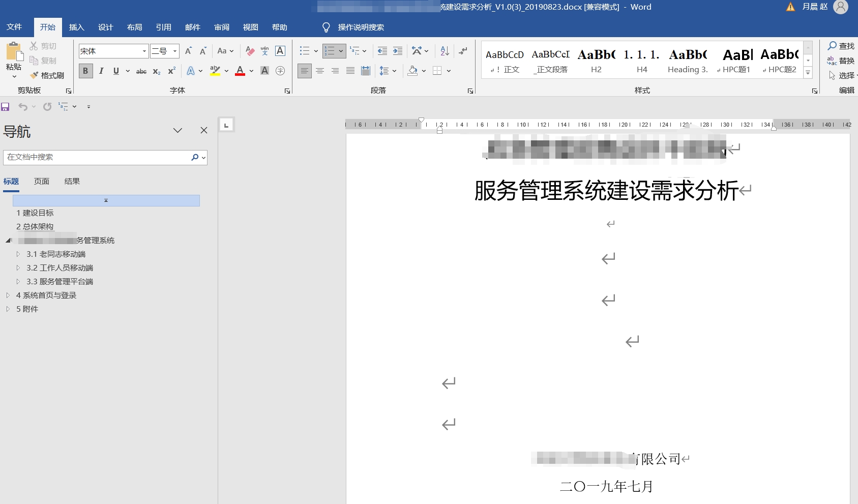Screen dimensions: 858x504
Task: Apply strikethrough formatting
Action: (x=141, y=71)
